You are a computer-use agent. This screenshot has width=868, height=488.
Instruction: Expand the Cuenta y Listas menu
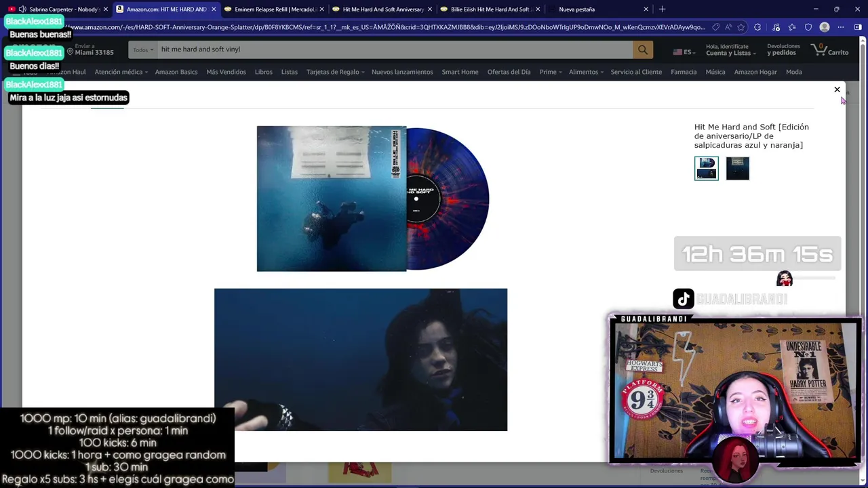point(730,49)
